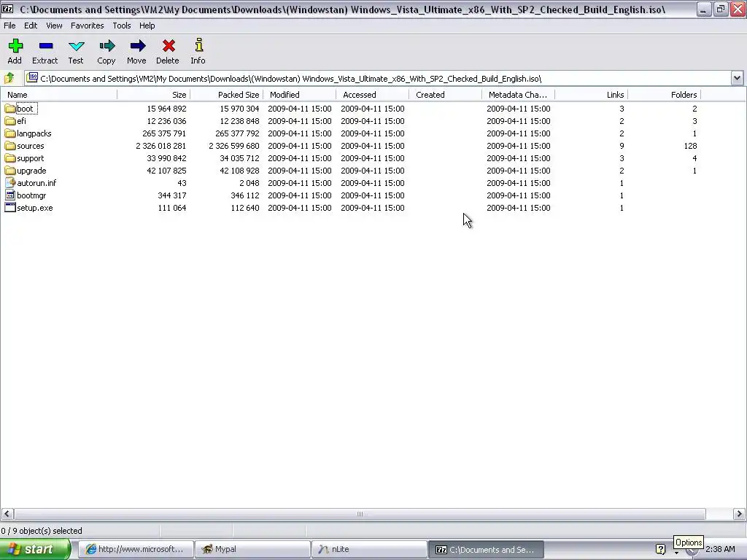Image resolution: width=747 pixels, height=560 pixels.
Task: Sort by Links column header
Action: pyautogui.click(x=591, y=95)
